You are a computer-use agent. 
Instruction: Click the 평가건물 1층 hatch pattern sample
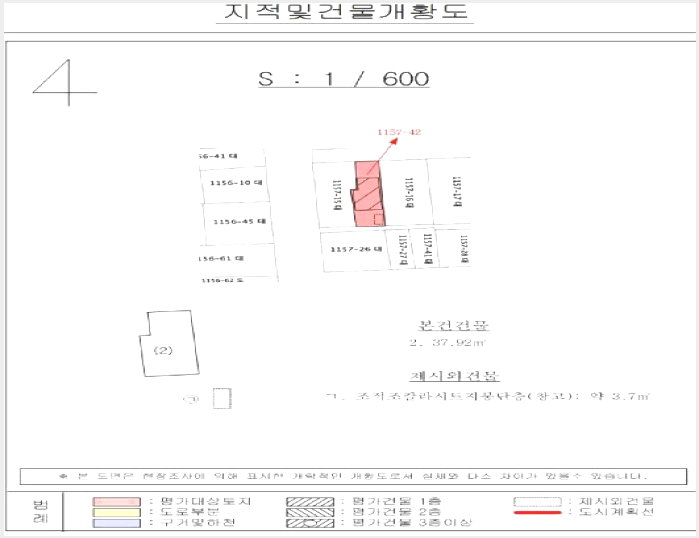pos(310,501)
